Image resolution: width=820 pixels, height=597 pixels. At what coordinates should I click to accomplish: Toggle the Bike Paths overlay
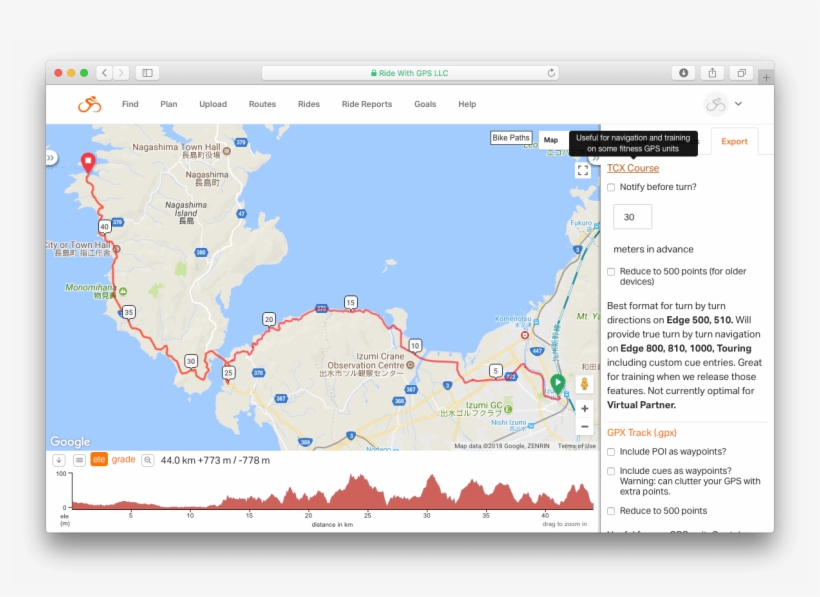[511, 137]
